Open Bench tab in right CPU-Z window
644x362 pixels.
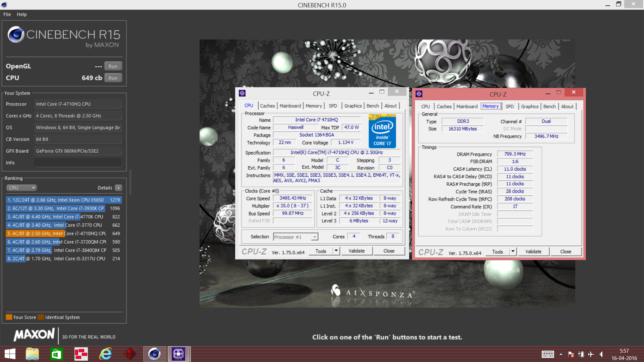[549, 107]
